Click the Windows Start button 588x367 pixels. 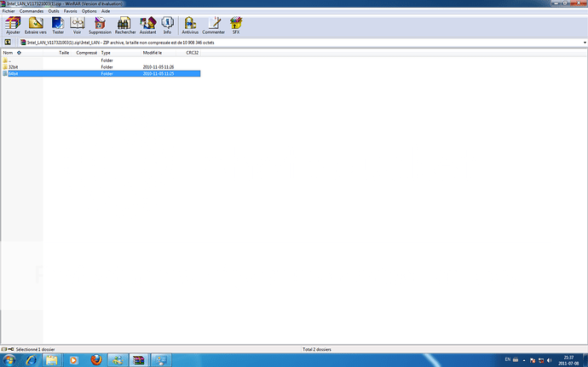[10, 359]
